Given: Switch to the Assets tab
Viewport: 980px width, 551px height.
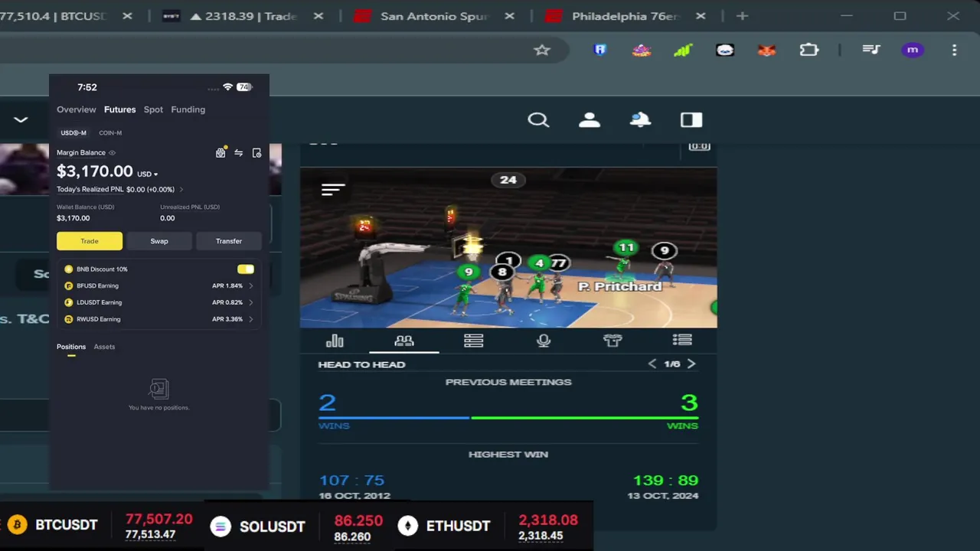Looking at the screenshot, I should click(104, 347).
